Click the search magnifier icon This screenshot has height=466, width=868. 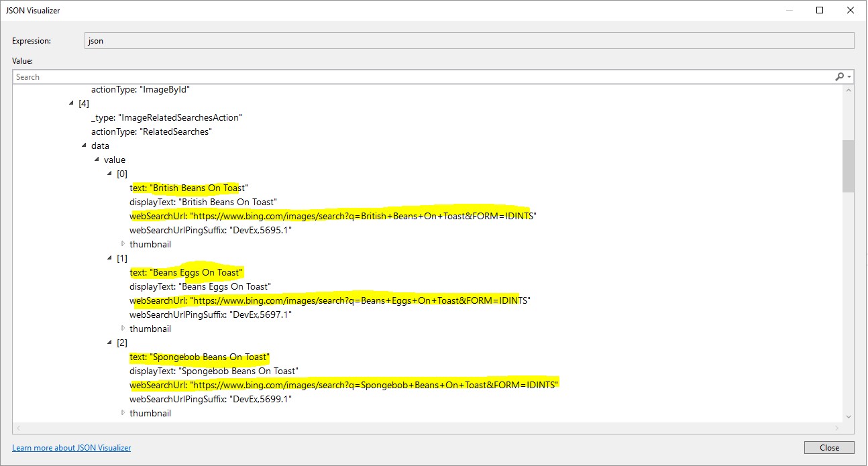839,77
